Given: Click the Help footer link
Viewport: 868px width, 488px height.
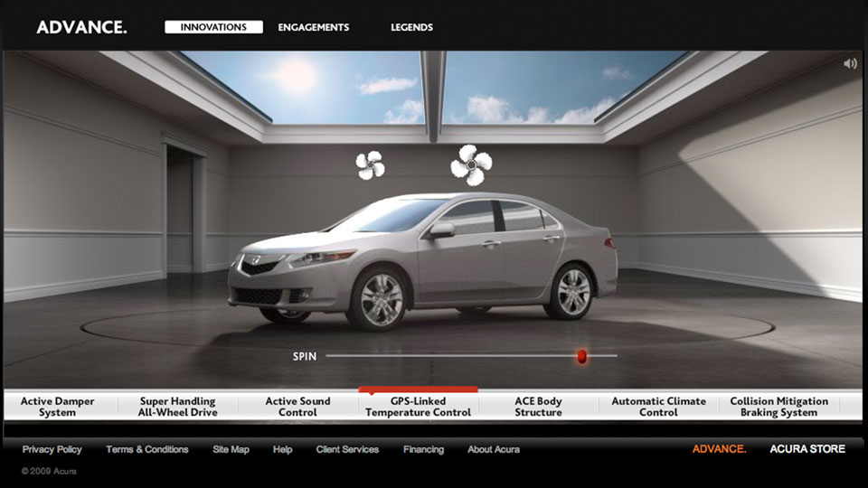Looking at the screenshot, I should tap(282, 449).
